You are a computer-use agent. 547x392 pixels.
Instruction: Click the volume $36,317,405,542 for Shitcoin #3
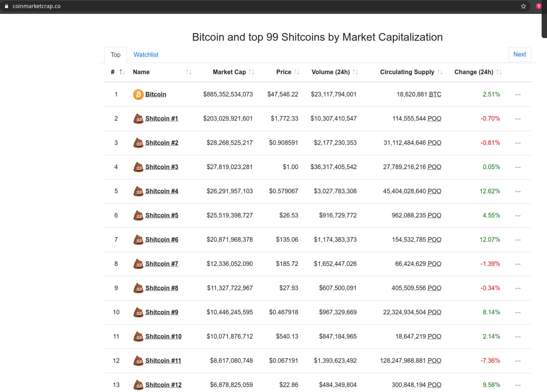coord(334,167)
